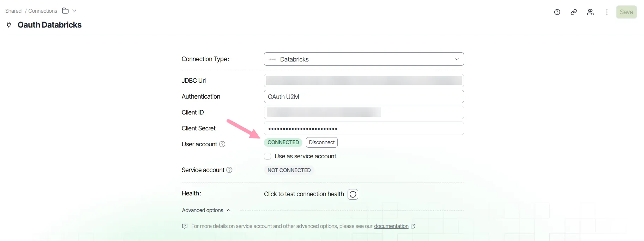Screen dimensions: 644x241
Task: Go to Connections in breadcrumb
Action: click(x=43, y=11)
